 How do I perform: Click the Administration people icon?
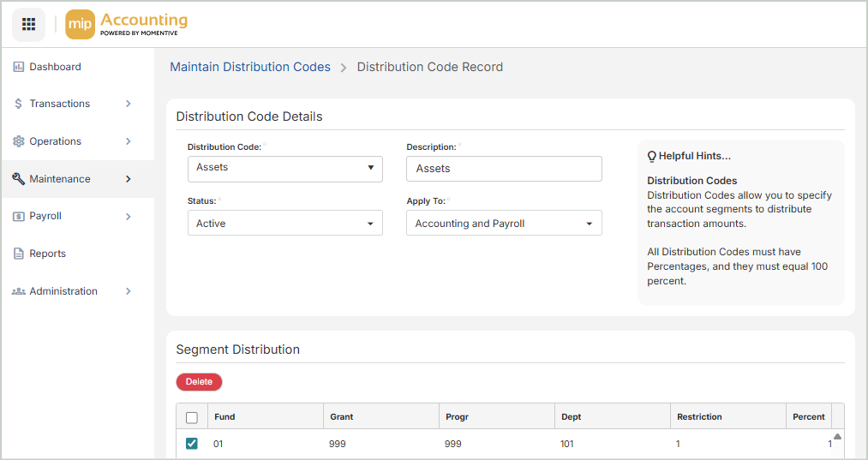(18, 291)
